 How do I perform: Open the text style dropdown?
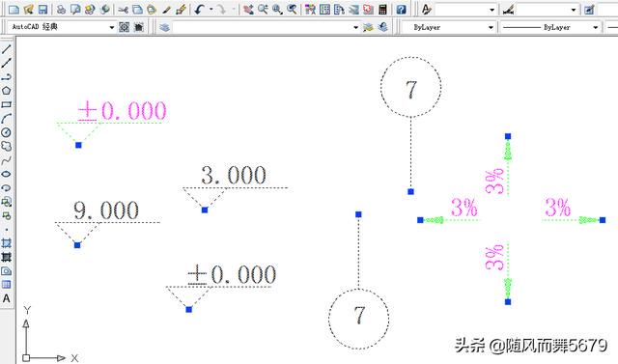465,10
